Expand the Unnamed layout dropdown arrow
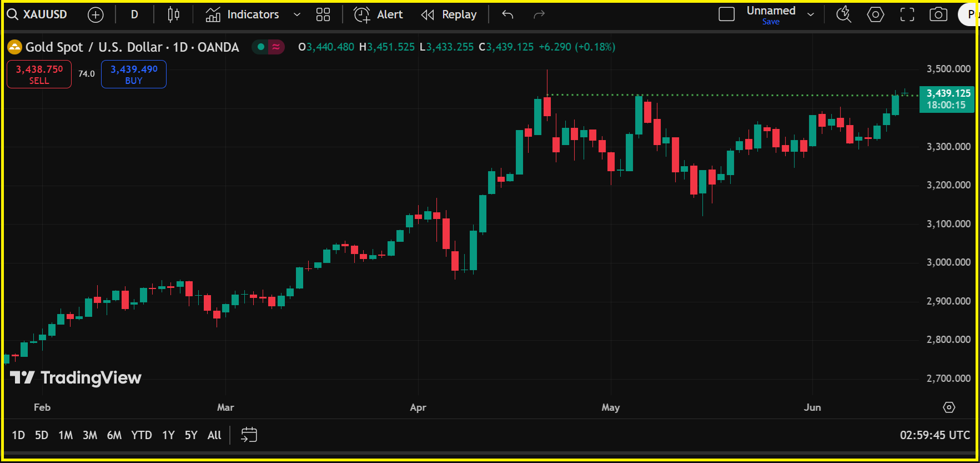 tap(811, 15)
